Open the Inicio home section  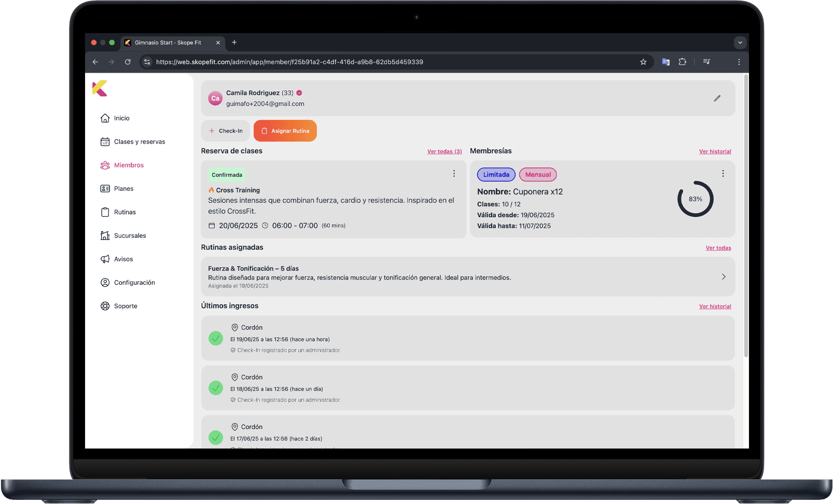pos(121,118)
